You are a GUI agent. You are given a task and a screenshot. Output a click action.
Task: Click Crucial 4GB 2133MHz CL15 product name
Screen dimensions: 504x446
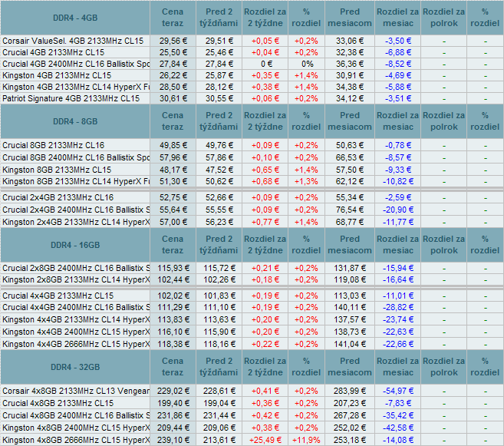(x=54, y=52)
